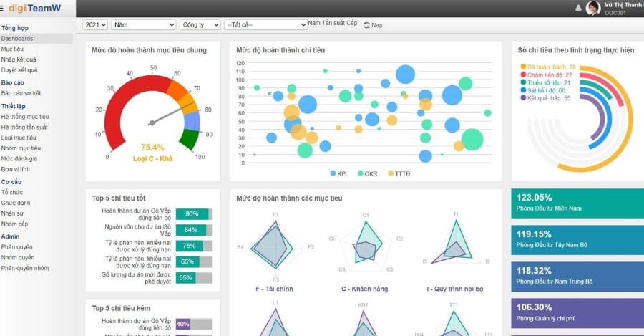Click the 90% green progress bar
Image resolution: width=644 pixels, height=336 pixels.
click(192, 214)
